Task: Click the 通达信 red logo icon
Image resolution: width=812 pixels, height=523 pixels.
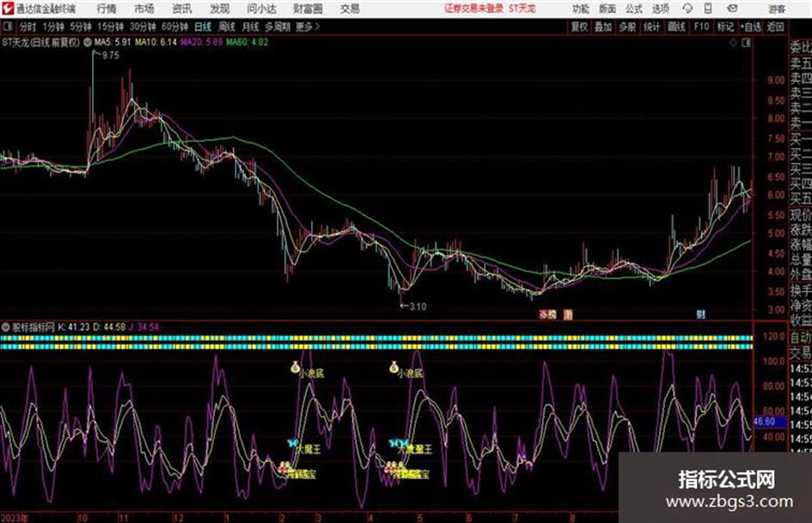Action: (x=7, y=9)
